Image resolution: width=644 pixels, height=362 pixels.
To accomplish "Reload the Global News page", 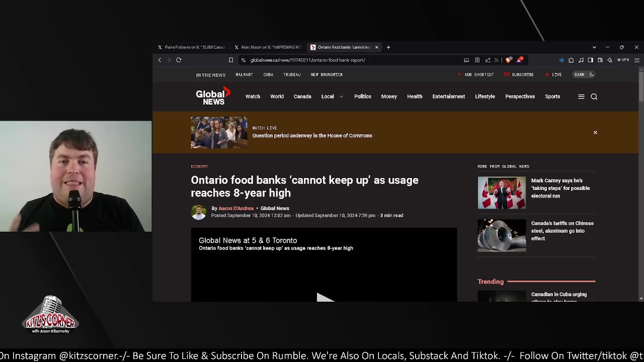I will [179, 60].
